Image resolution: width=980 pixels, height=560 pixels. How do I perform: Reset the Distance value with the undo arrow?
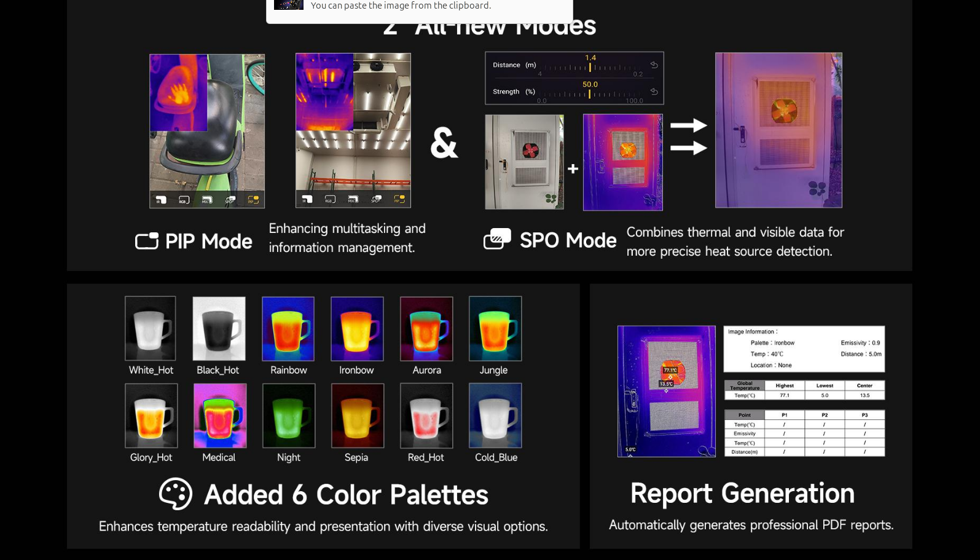654,65
